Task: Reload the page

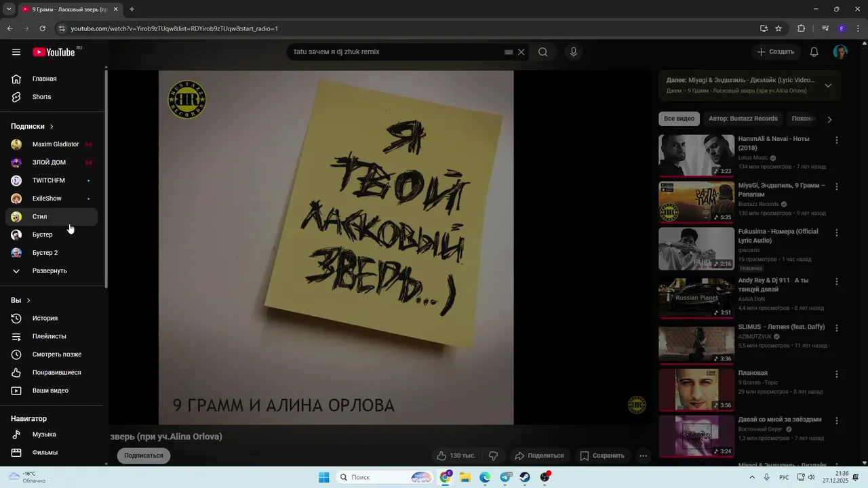Action: click(43, 28)
